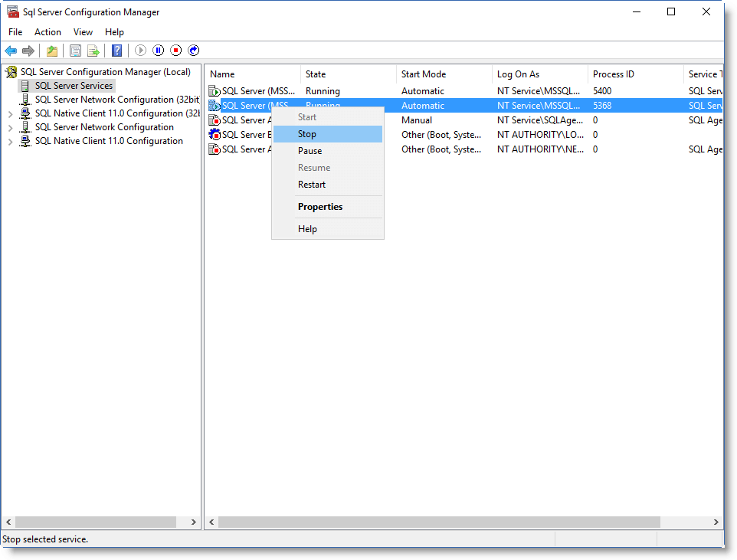This screenshot has height=560, width=737.
Task: Click the Up one level folder icon
Action: point(51,51)
